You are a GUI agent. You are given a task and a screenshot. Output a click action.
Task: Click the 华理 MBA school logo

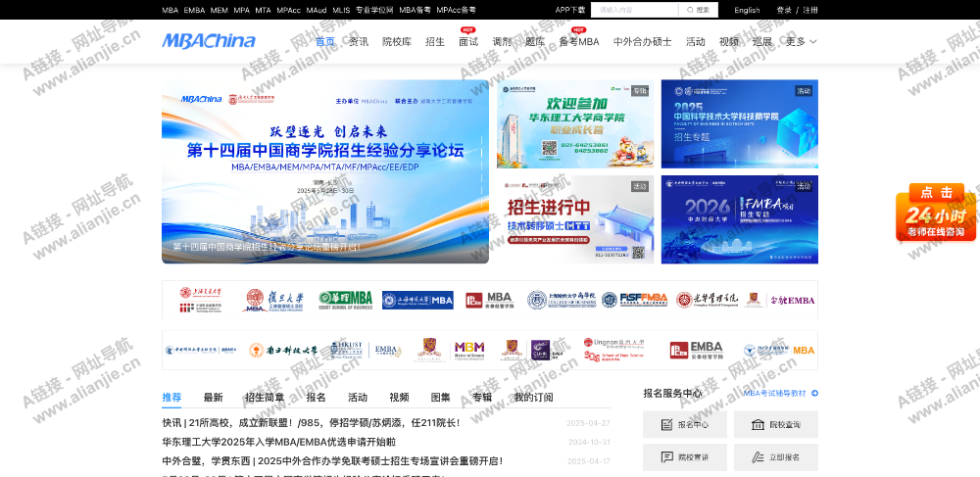pos(345,300)
